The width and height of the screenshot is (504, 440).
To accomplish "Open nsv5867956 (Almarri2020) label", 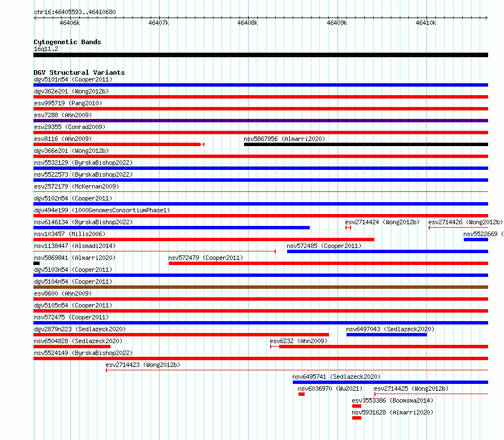I will click(284, 139).
